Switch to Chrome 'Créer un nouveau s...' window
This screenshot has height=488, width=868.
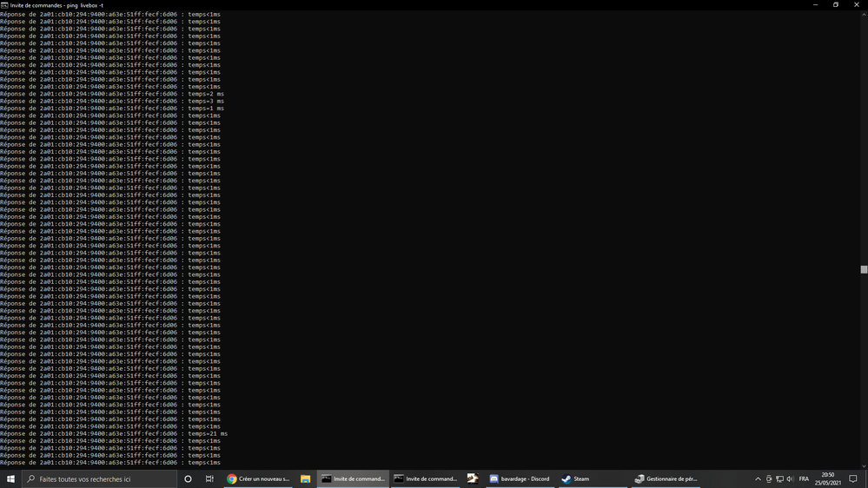coord(259,478)
